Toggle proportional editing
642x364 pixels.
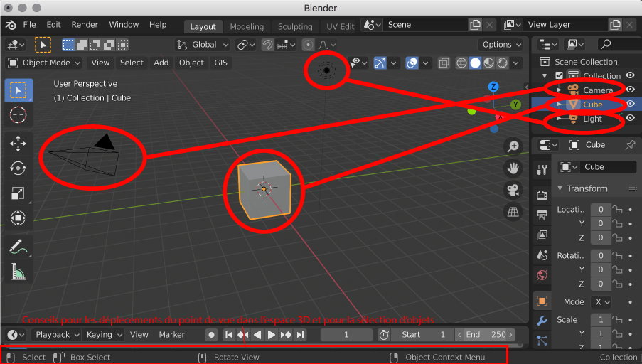click(309, 45)
